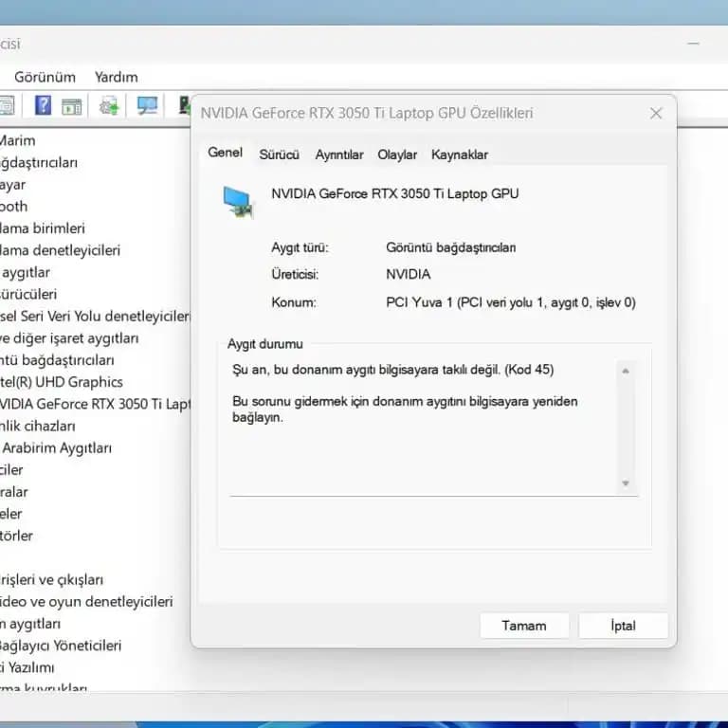Open the Sürücü tab
Viewport: 728px width, 728px height.
[280, 155]
